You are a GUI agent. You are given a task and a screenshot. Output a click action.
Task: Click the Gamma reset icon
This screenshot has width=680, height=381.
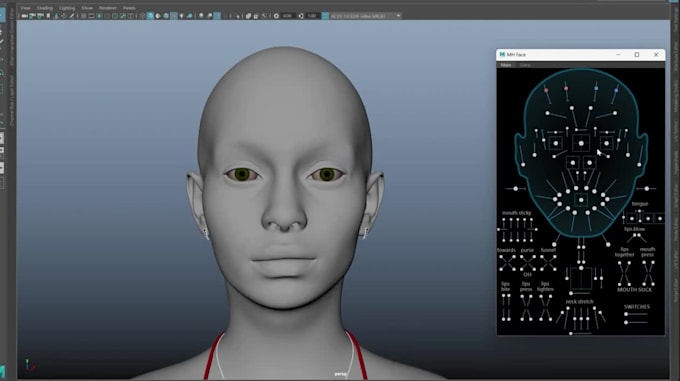tap(301, 16)
